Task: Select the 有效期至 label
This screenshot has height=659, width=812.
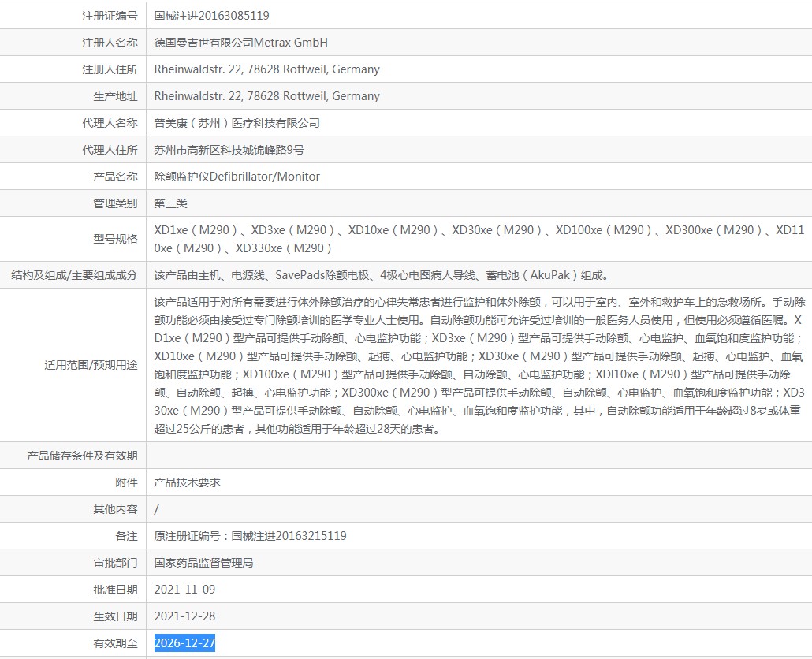Action: tap(115, 643)
